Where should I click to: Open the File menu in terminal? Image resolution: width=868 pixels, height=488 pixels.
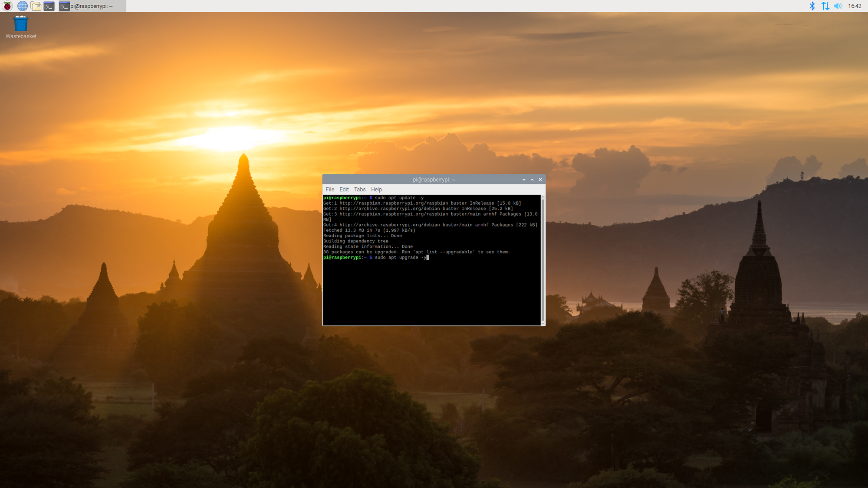point(330,190)
